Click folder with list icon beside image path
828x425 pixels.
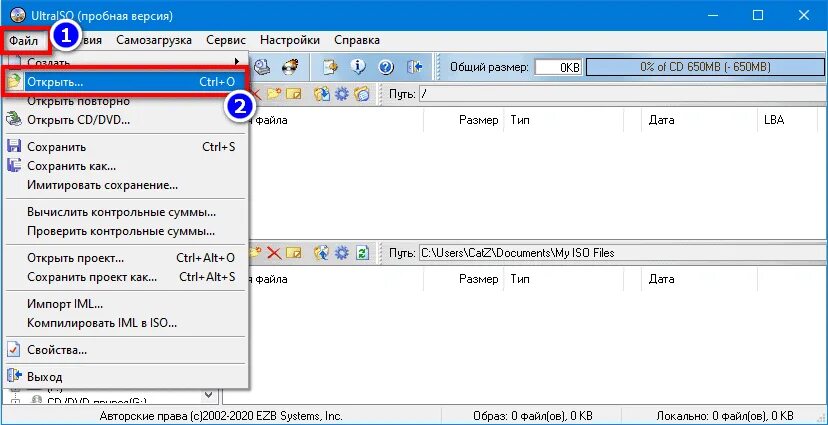coord(362,95)
